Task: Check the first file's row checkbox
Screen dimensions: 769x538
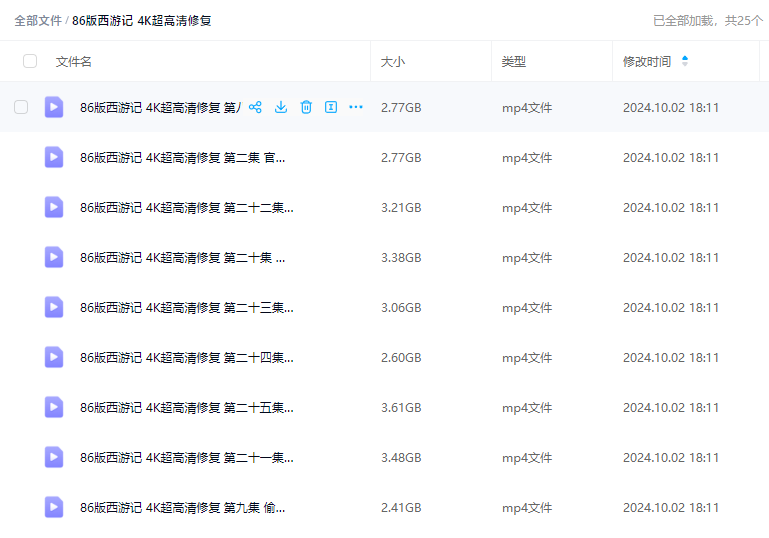Action: point(21,107)
